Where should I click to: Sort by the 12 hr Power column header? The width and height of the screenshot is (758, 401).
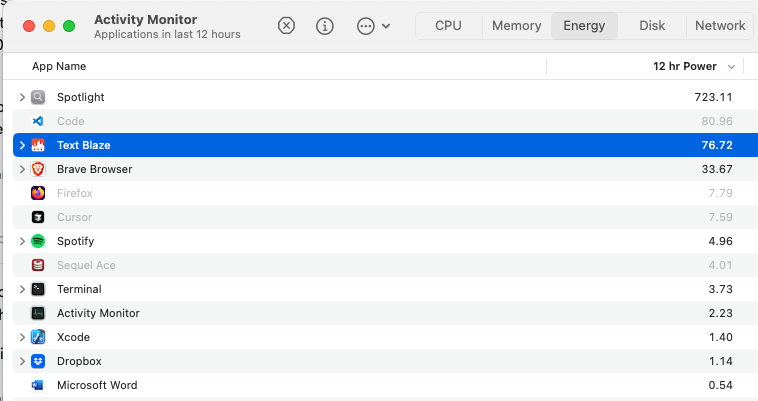point(685,66)
